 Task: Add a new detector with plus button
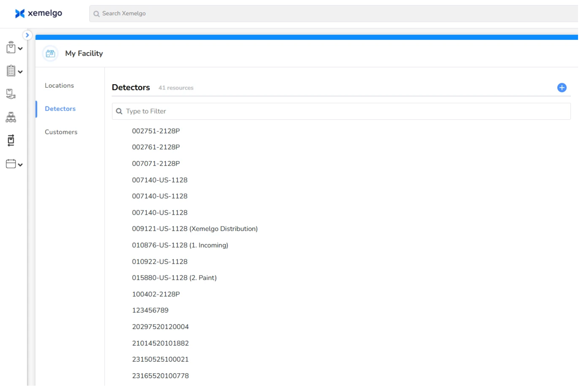click(x=562, y=88)
